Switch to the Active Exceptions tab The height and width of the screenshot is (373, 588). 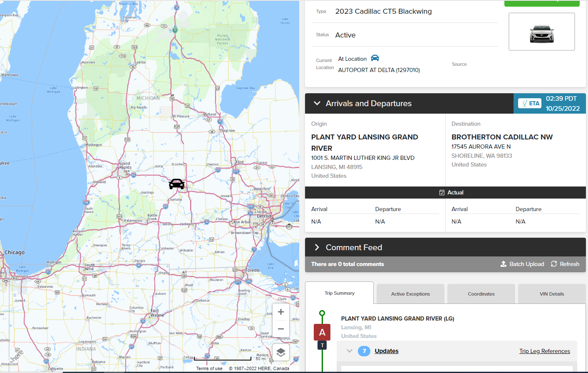410,294
